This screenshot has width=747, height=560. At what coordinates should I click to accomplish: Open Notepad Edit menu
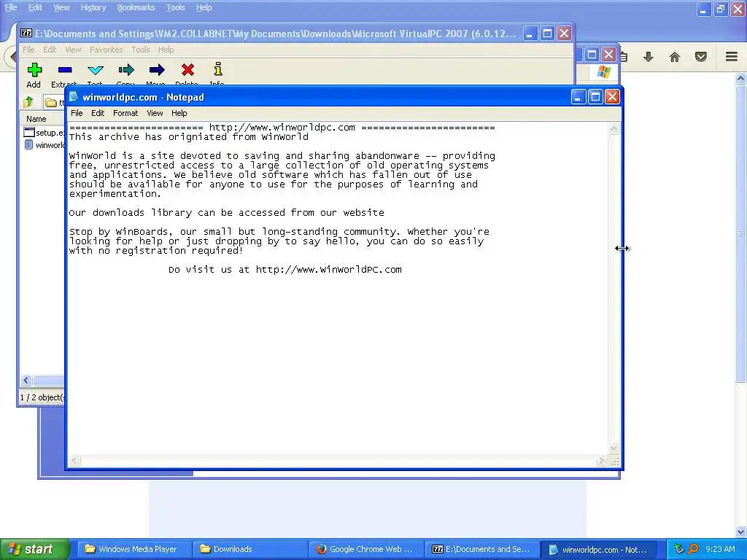[x=98, y=113]
